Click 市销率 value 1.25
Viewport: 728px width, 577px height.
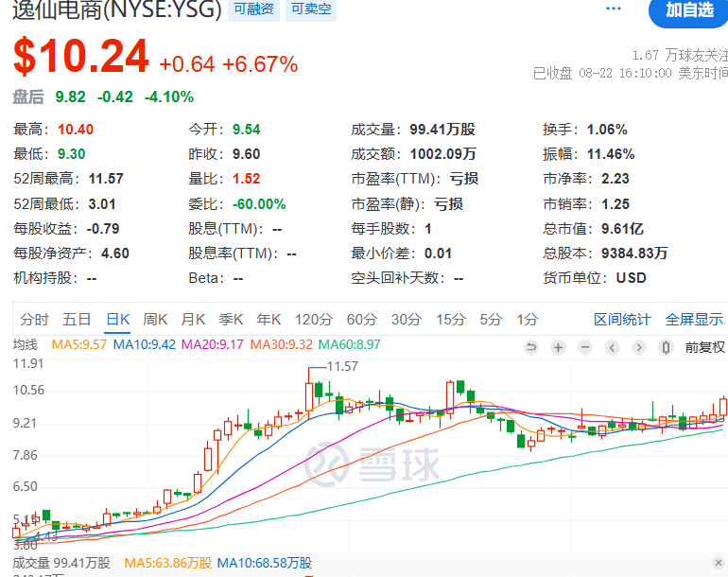(615, 204)
